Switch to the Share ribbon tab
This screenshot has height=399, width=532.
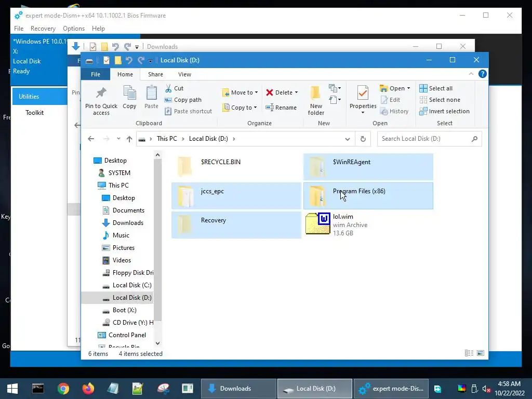[155, 74]
